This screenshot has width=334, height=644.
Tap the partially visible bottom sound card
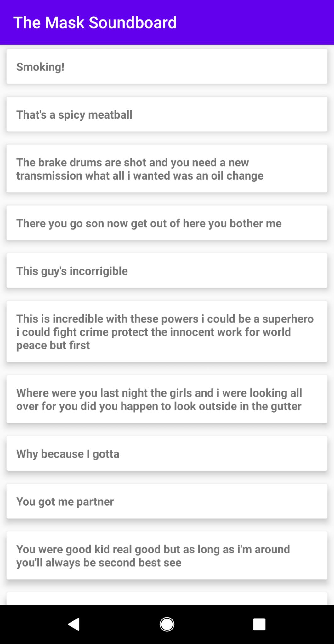click(x=167, y=599)
